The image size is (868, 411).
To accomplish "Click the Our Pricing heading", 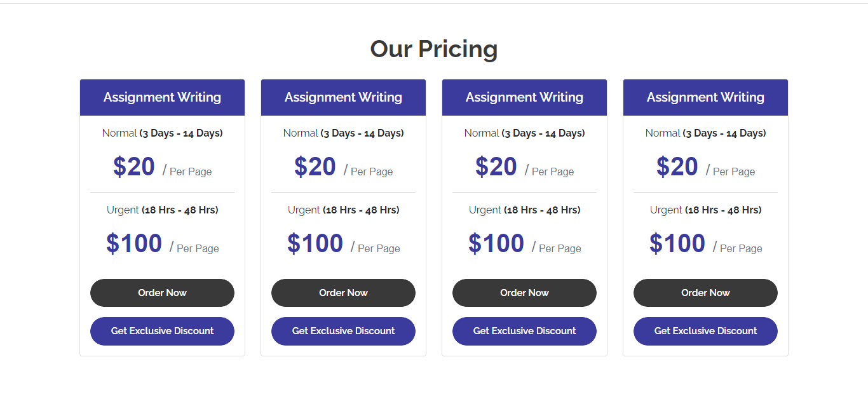I will 434,49.
